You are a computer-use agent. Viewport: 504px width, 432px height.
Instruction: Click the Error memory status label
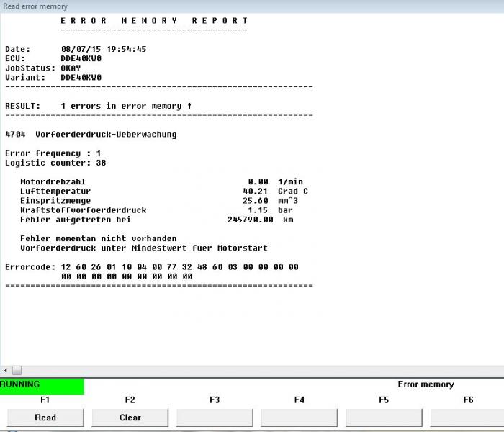(426, 384)
